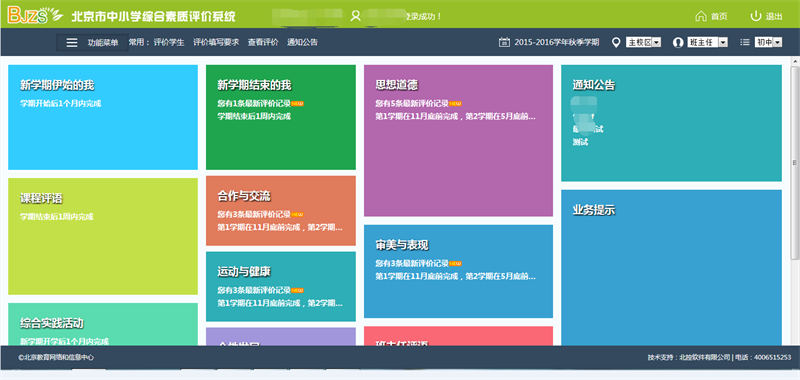Open the blue 新学期伊始的我 tile

[x=103, y=117]
